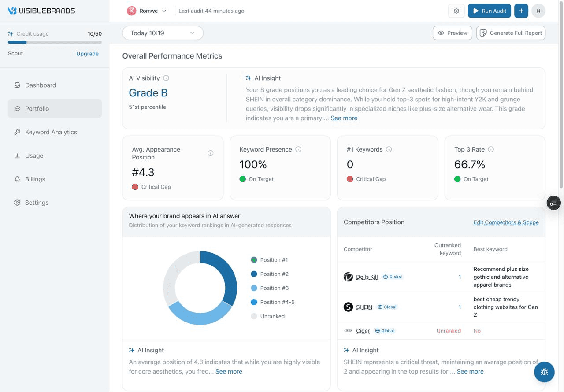
Task: Expand See more in top AI Insight
Action: [344, 118]
